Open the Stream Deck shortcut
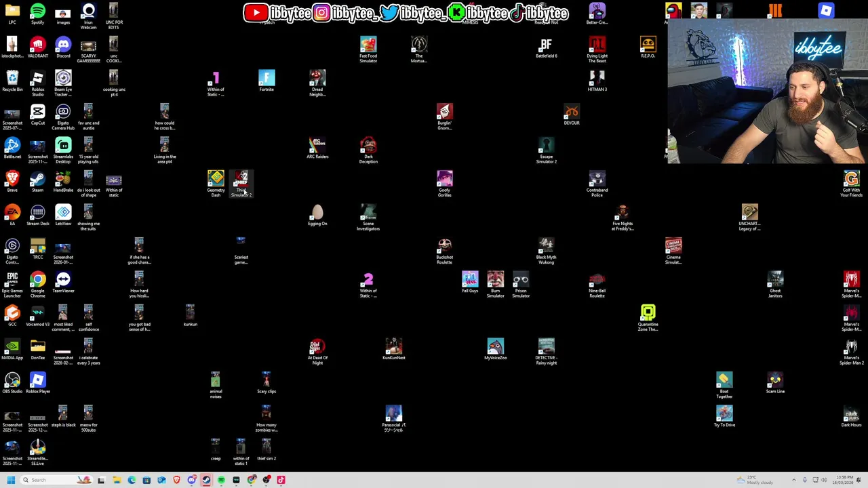 click(37, 216)
